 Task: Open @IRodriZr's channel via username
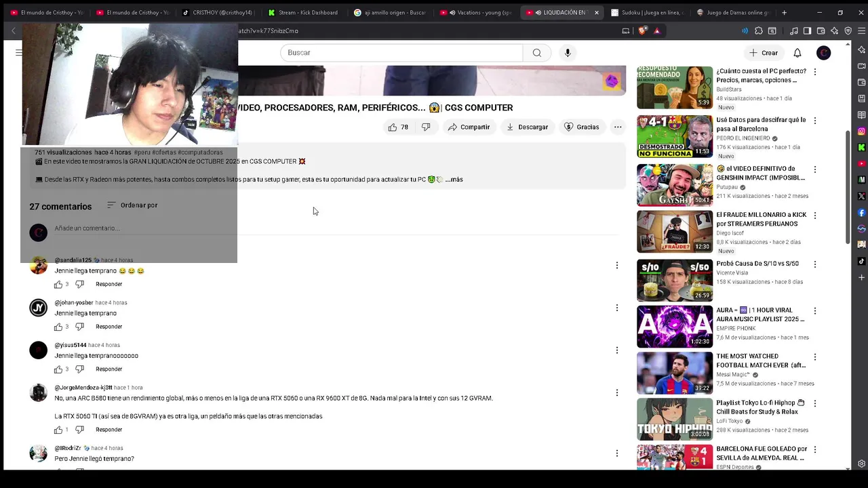pyautogui.click(x=68, y=448)
